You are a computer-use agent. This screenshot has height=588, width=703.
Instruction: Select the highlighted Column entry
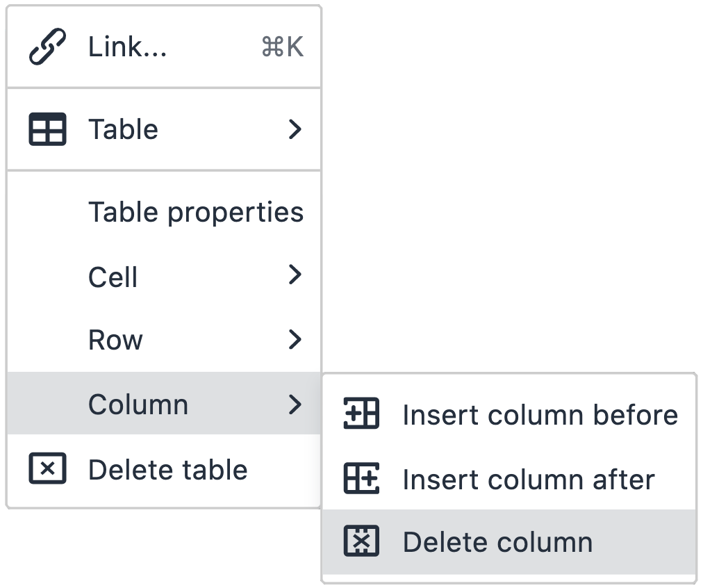(164, 403)
